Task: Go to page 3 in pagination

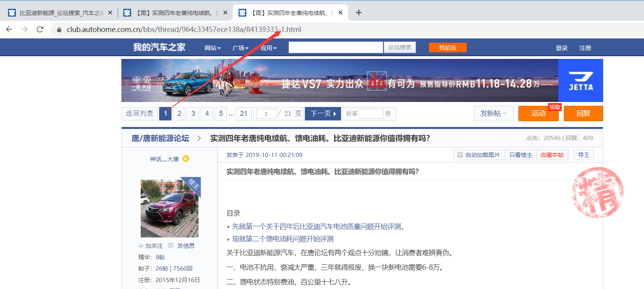Action: (193, 114)
